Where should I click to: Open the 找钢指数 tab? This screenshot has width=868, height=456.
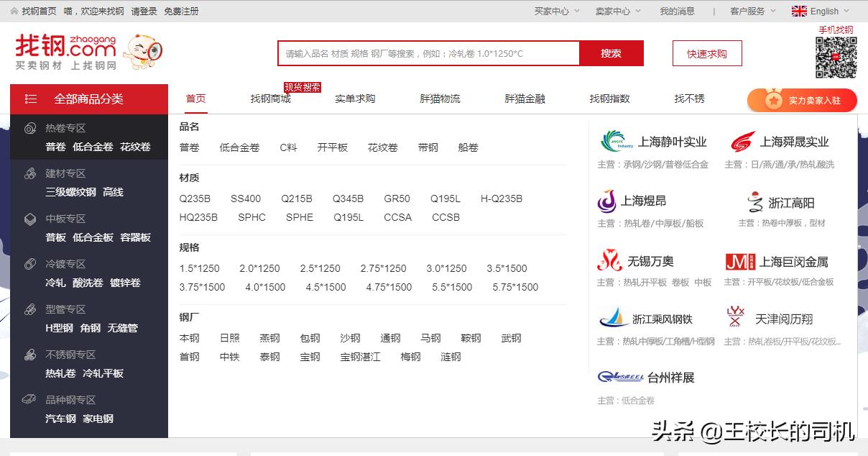(609, 99)
